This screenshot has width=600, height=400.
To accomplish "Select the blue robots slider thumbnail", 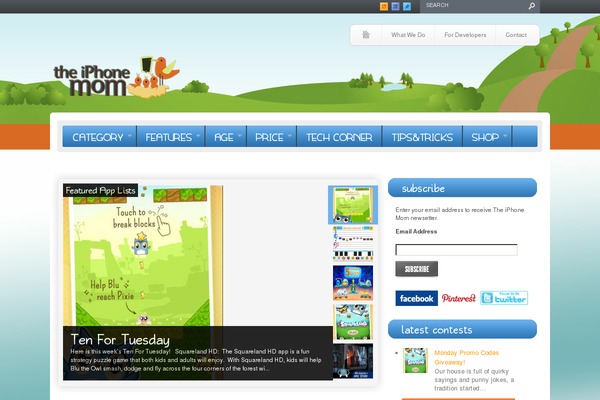I will [353, 283].
